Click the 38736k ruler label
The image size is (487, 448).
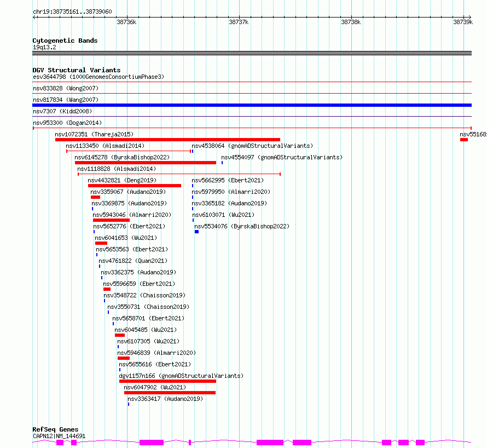point(126,22)
